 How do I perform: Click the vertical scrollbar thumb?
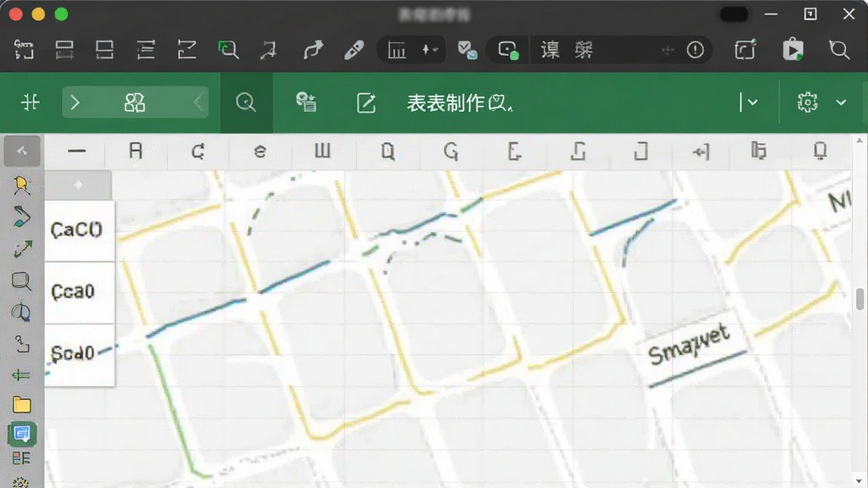coord(860,299)
